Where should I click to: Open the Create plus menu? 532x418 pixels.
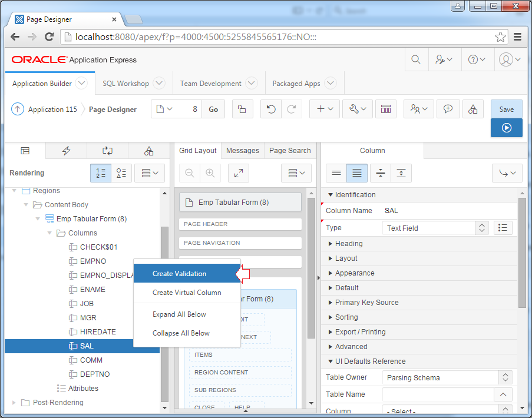(325, 109)
